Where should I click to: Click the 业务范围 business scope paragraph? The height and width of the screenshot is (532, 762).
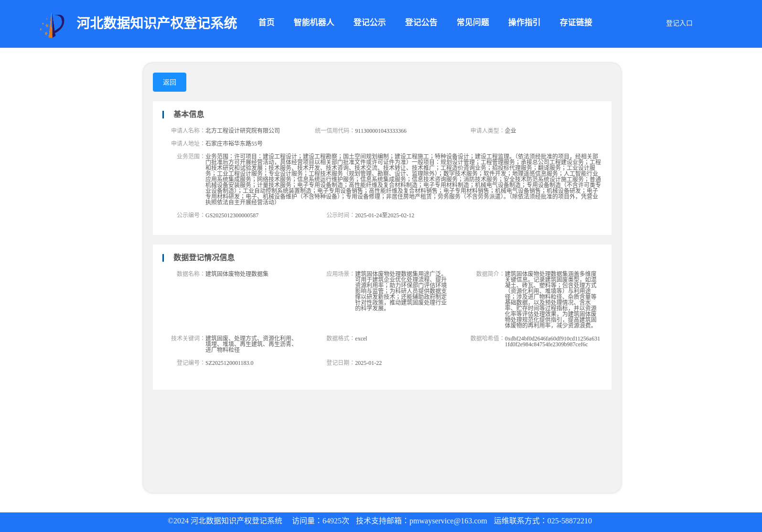point(403,179)
